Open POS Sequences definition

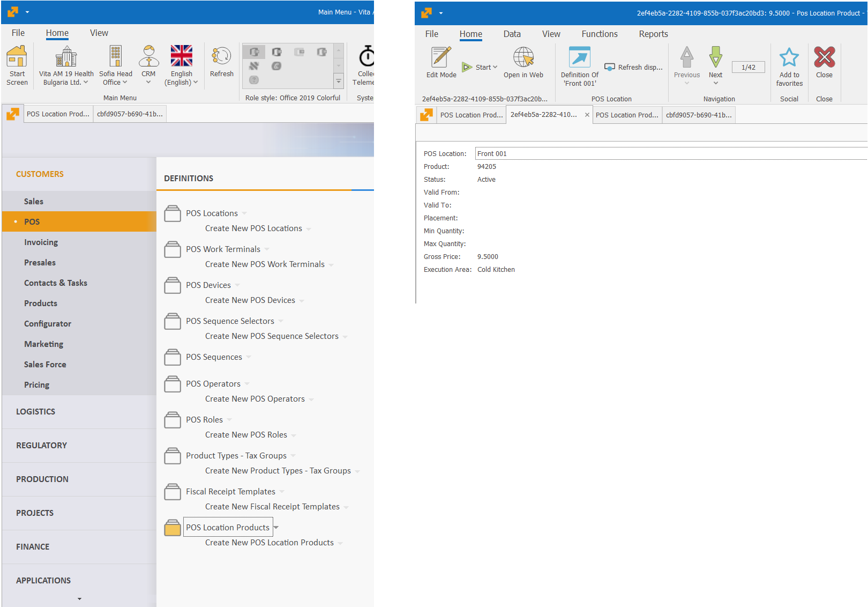tap(214, 357)
